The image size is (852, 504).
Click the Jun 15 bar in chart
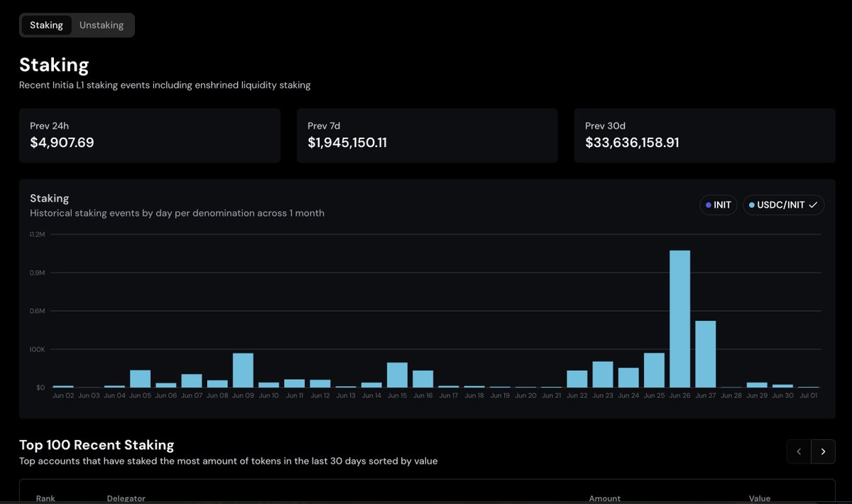coord(397,375)
